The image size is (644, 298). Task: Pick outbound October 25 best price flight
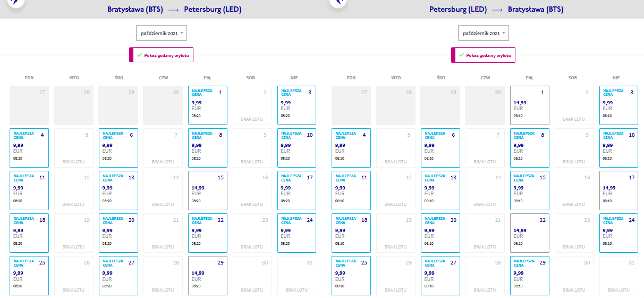pos(29,276)
